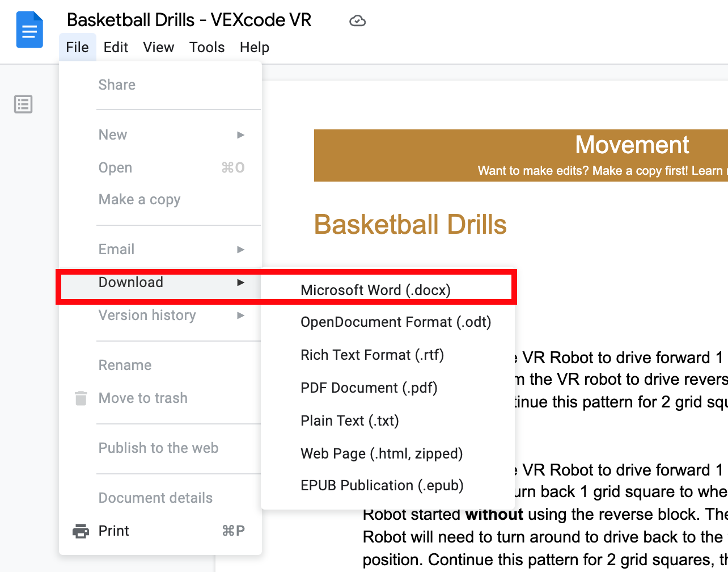This screenshot has height=572, width=728.
Task: Open the Tools menu
Action: (x=207, y=47)
